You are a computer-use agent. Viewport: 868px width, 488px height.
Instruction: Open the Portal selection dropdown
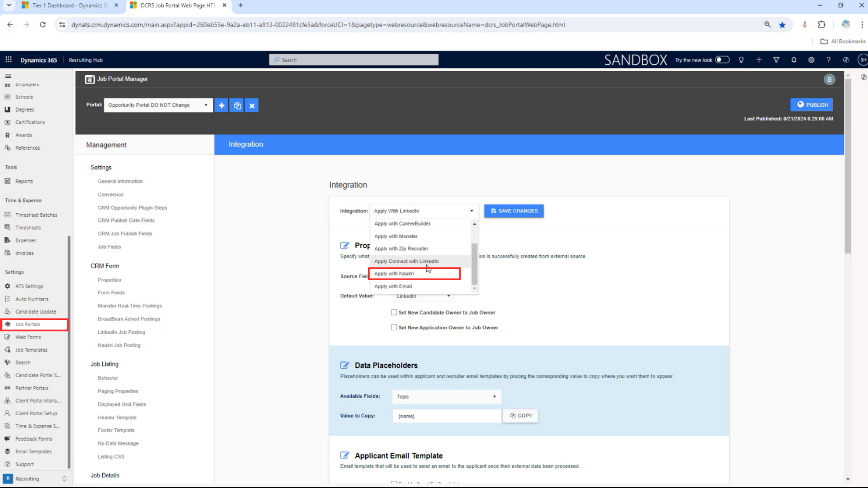(158, 105)
